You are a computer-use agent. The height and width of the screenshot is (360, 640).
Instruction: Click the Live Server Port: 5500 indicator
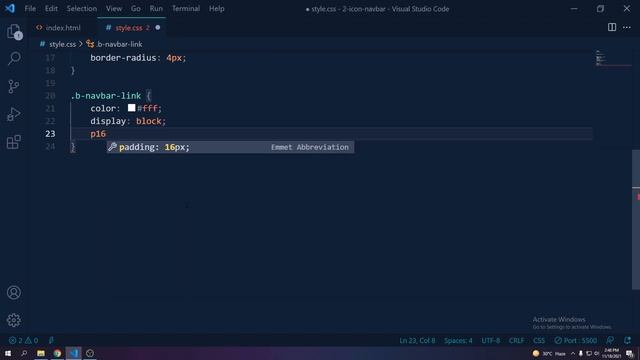pos(576,340)
